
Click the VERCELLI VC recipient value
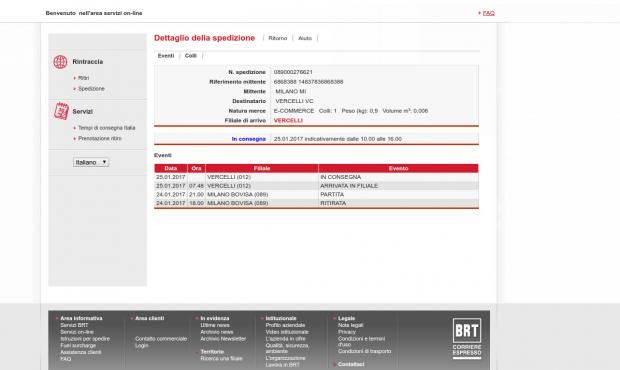294,101
